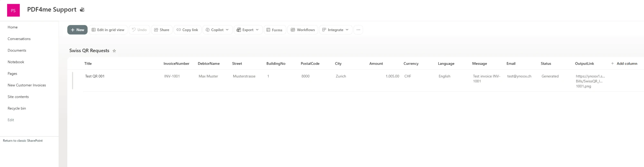Open Street column header menu
The image size is (644, 167).
pyautogui.click(x=237, y=64)
